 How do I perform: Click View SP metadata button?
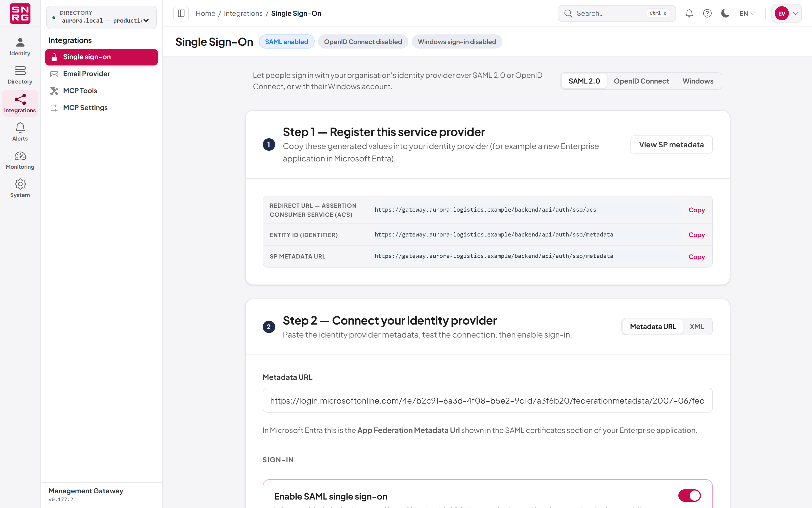671,144
